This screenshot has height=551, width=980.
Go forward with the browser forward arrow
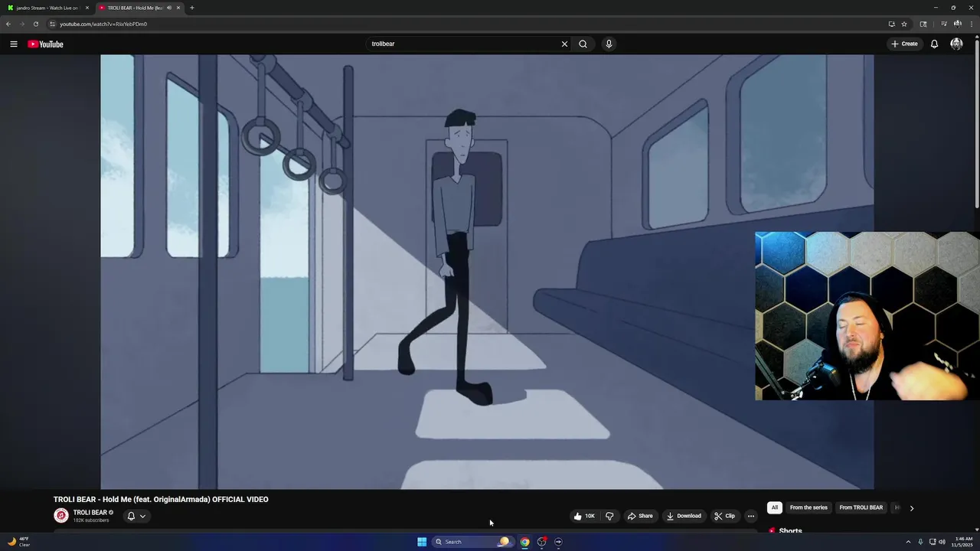click(x=21, y=24)
